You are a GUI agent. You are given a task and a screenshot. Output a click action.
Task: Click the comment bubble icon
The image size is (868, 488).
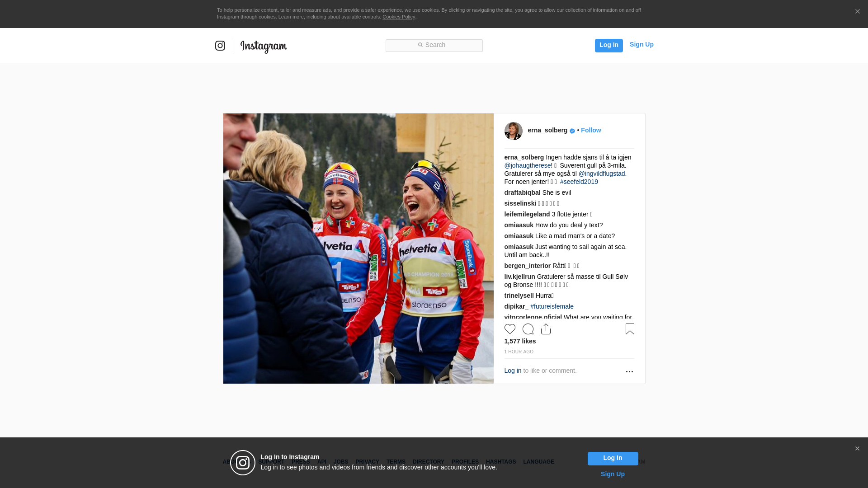528,329
